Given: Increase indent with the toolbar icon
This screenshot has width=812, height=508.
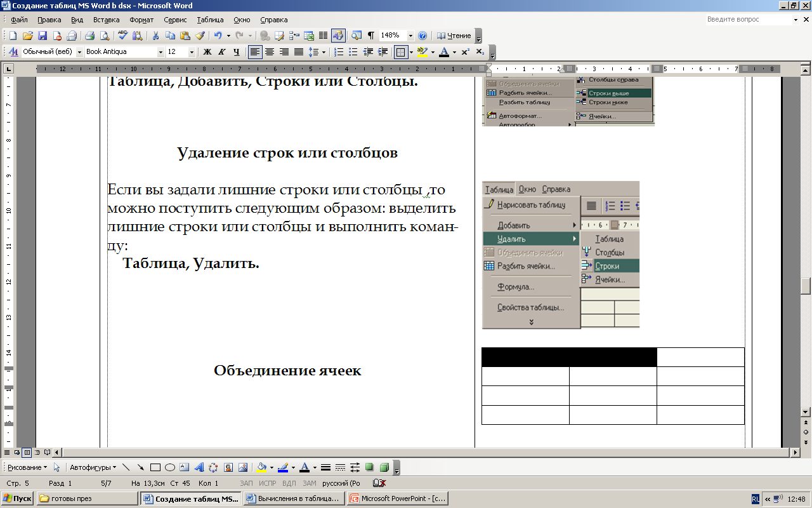Looking at the screenshot, I should tap(381, 52).
